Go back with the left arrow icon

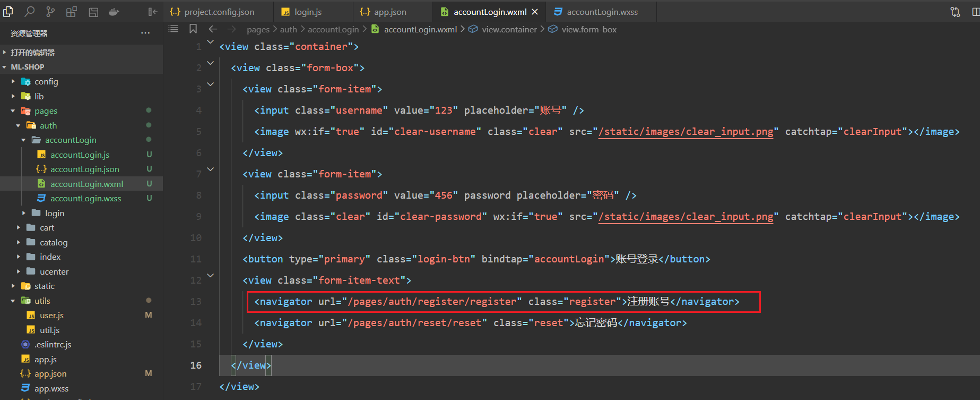pos(213,29)
